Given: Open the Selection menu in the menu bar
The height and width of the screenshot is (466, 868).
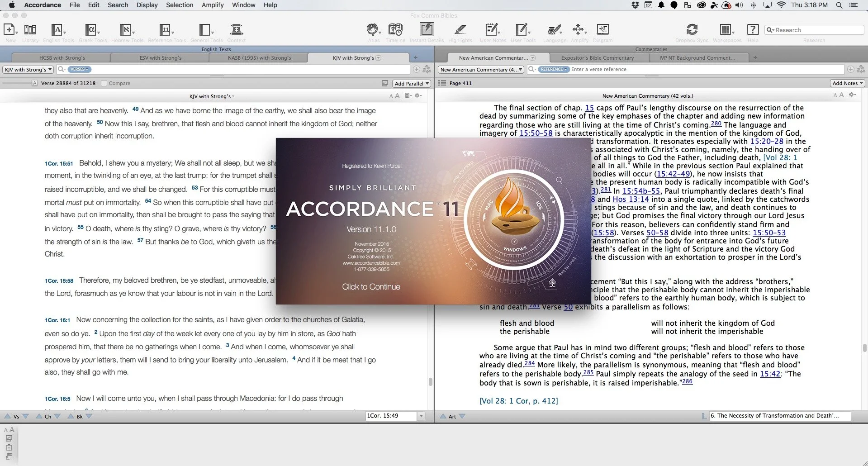Looking at the screenshot, I should 180,5.
